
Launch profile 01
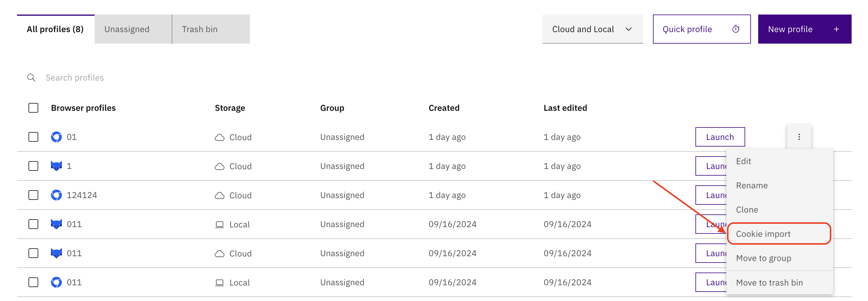[720, 137]
